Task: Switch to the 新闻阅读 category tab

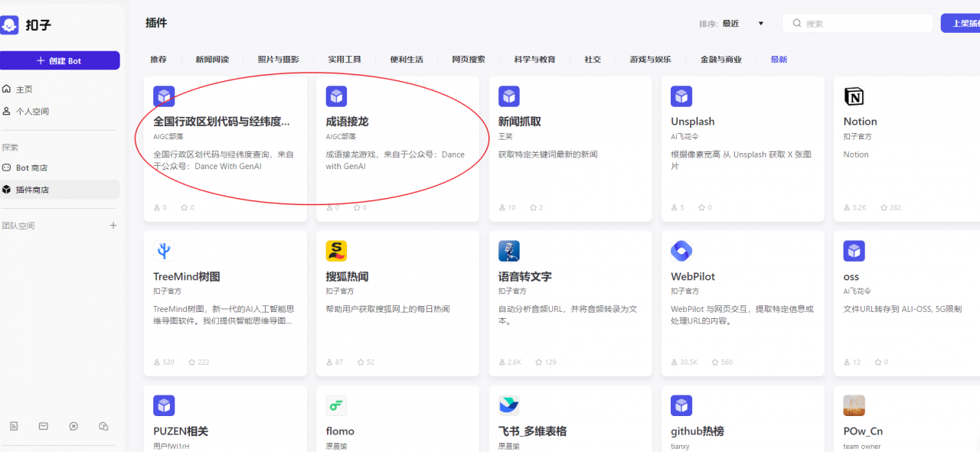Action: [x=212, y=60]
